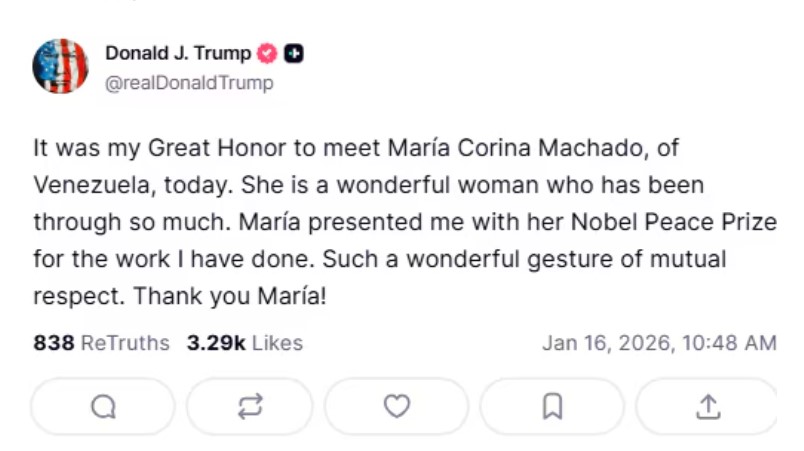Screen dimensions: 804x451
Task: Bookmark this post
Action: [552, 406]
